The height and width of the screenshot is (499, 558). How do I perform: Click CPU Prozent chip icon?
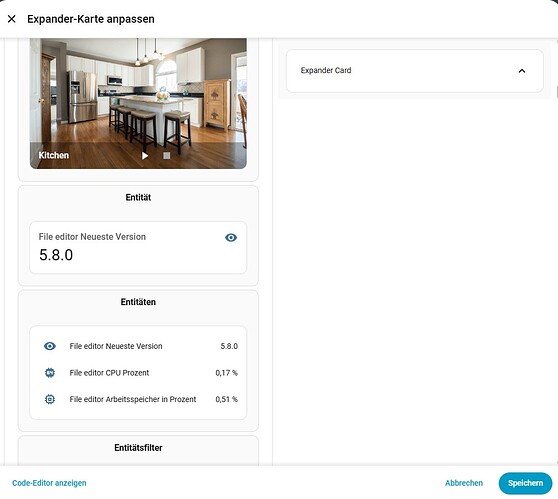tap(50, 373)
